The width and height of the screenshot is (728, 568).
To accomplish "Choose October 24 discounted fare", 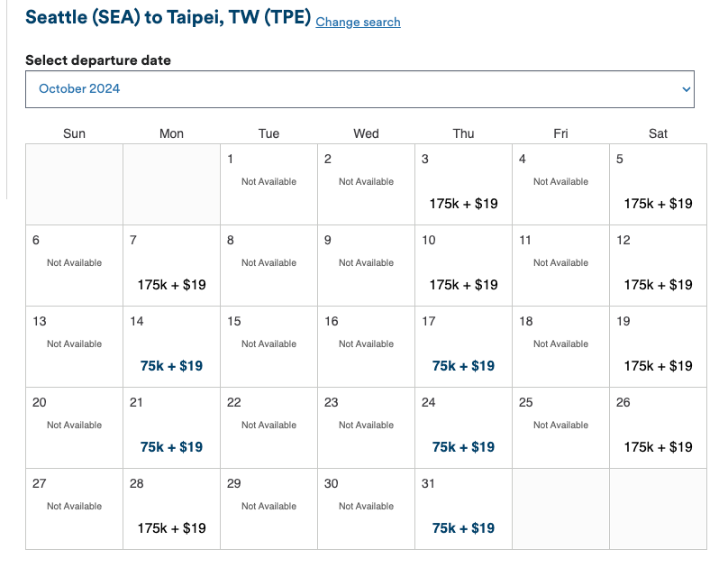I will click(463, 447).
